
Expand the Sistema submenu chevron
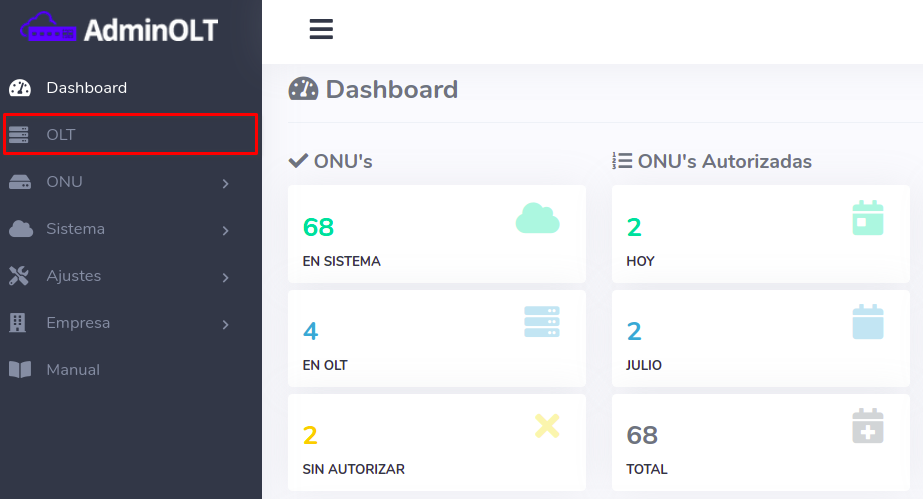(226, 230)
